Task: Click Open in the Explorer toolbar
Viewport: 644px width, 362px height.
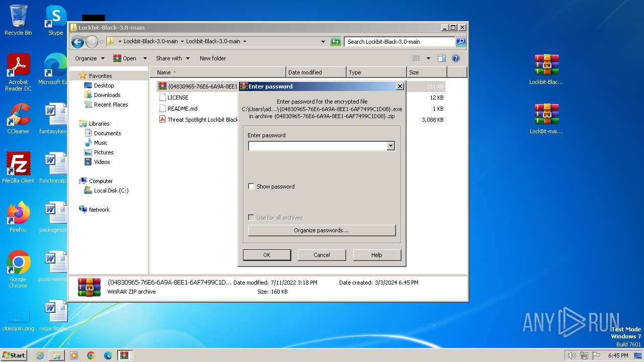Action: click(x=125, y=58)
